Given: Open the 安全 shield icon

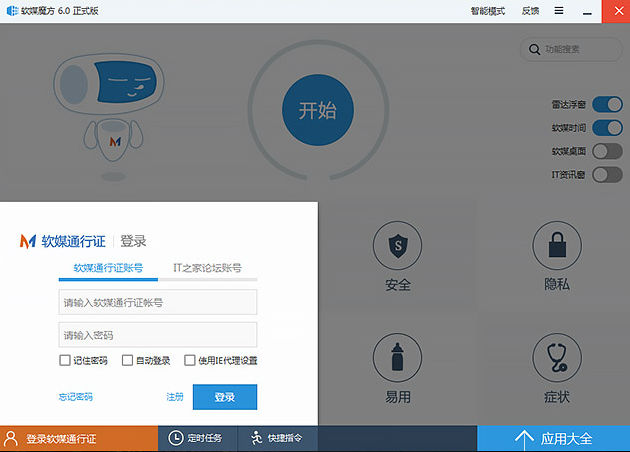Looking at the screenshot, I should (397, 245).
